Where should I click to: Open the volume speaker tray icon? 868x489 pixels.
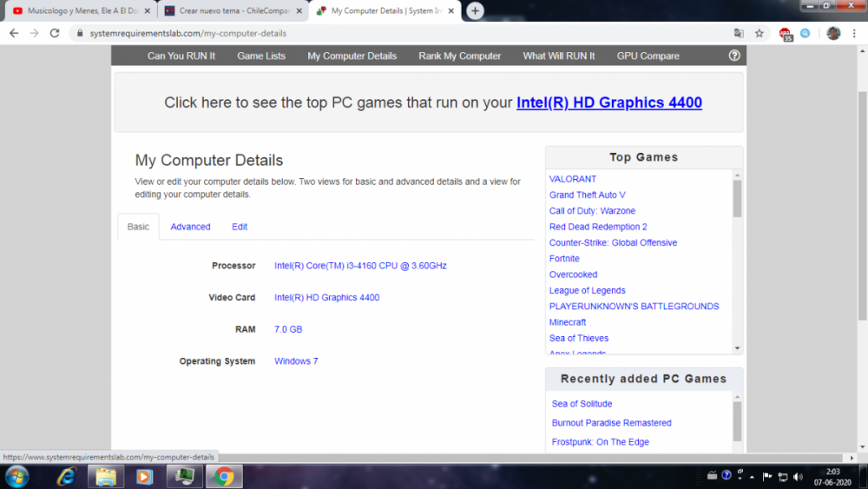798,476
